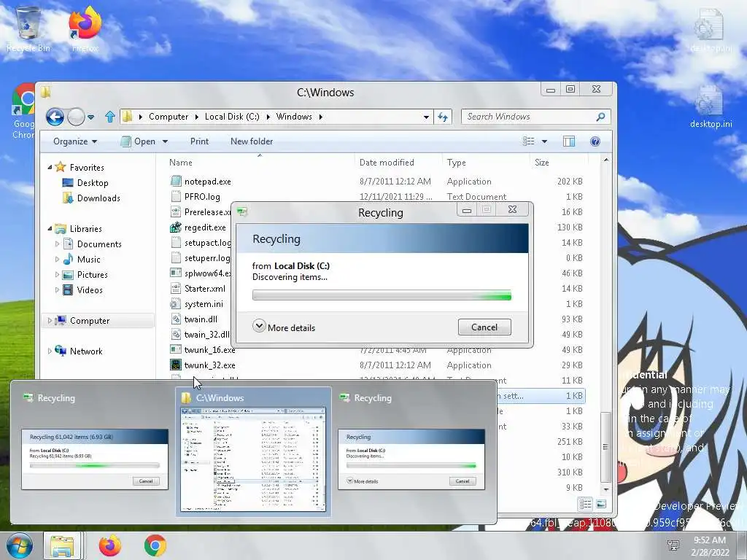Click New folder in the toolbar

coord(252,141)
